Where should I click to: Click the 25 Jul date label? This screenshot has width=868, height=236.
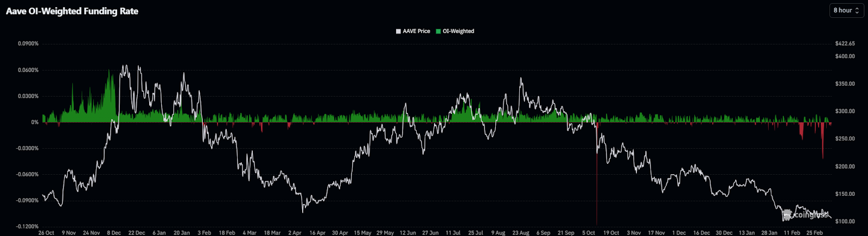475,233
